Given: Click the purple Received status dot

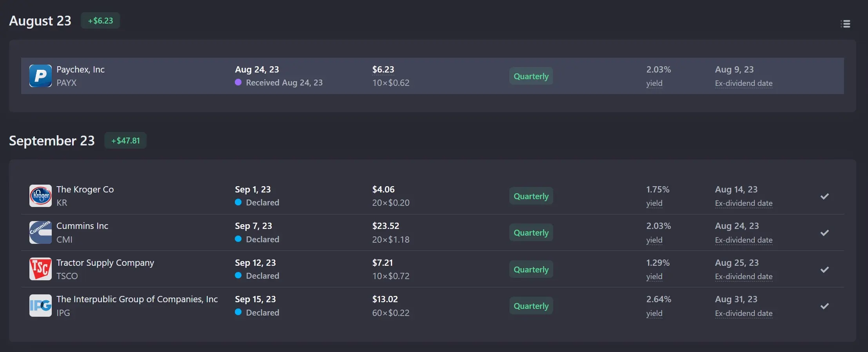Looking at the screenshot, I should [238, 82].
